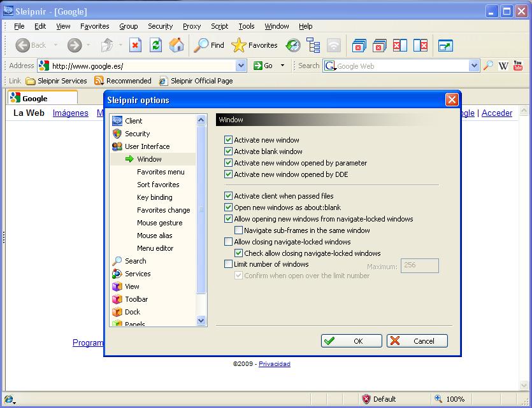
Task: Click the greyed RSS feed toolbar icon
Action: [x=333, y=45]
